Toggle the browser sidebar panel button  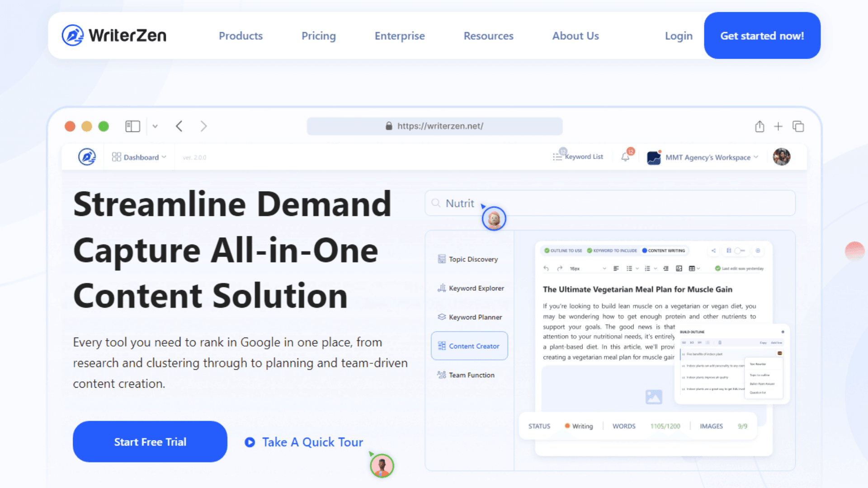(132, 126)
